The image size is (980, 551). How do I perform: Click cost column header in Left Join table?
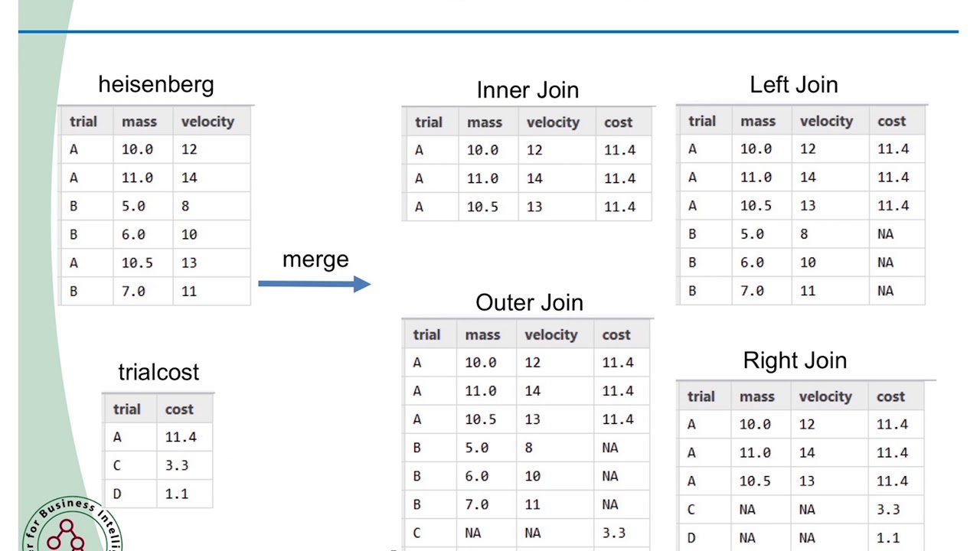(891, 121)
